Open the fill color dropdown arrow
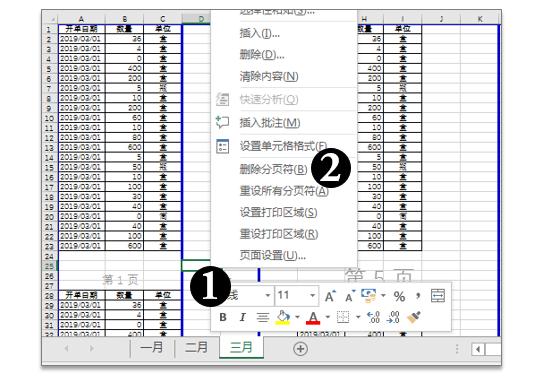The image size is (541, 376). [297, 317]
